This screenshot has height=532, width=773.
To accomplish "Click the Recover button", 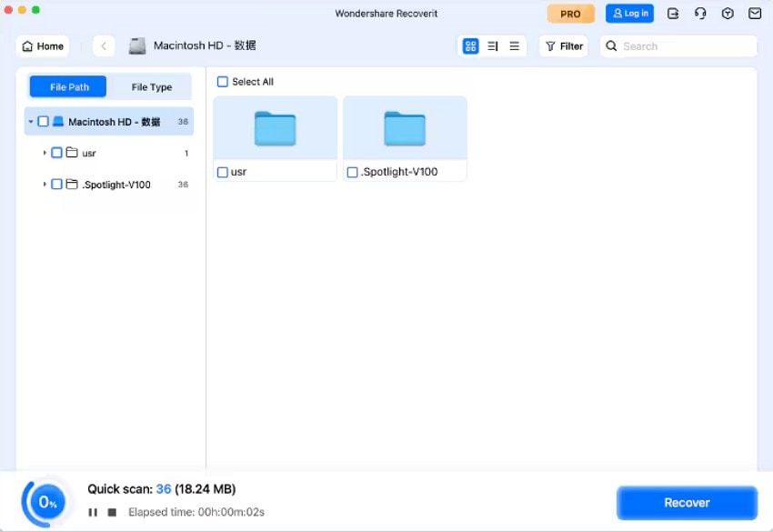I will [x=687, y=503].
